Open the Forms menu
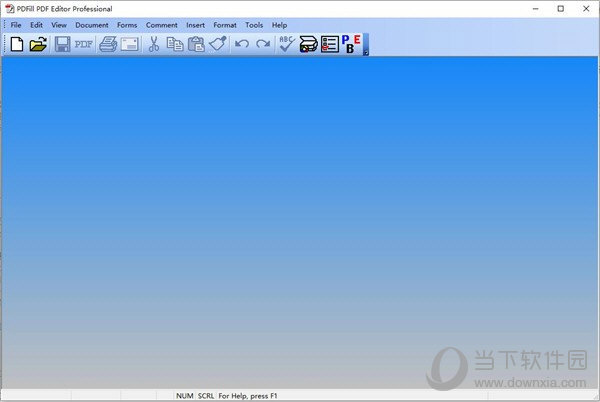Screen dimensions: 600x402 coord(127,25)
